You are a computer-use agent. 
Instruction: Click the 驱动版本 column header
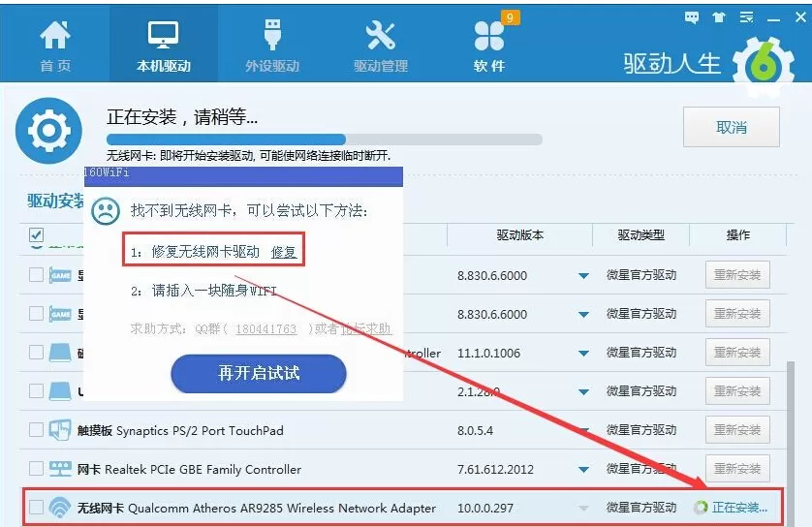(x=519, y=235)
